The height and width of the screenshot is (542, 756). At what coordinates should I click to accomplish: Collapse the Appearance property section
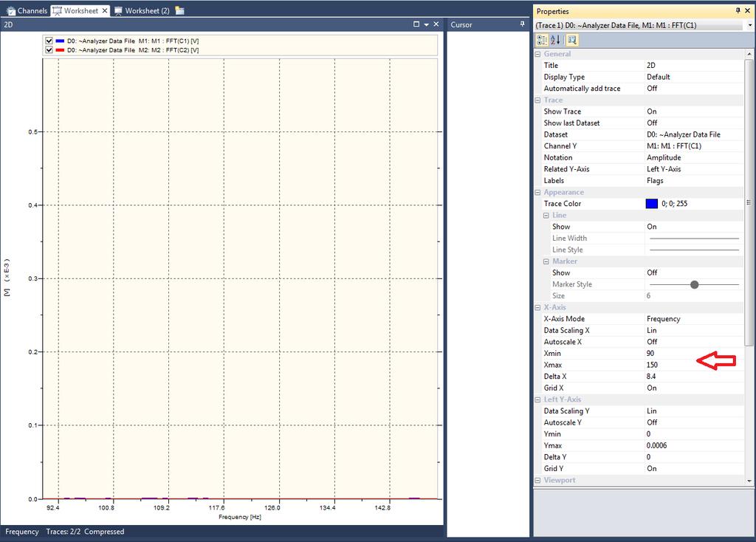[x=537, y=192]
